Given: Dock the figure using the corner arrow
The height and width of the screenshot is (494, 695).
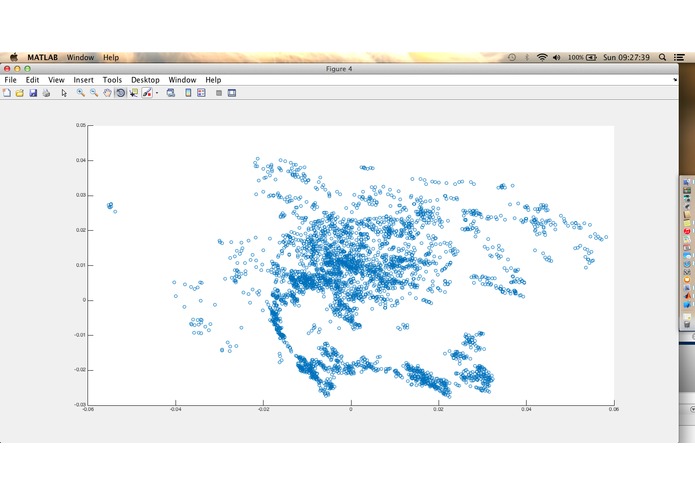Looking at the screenshot, I should click(675, 80).
